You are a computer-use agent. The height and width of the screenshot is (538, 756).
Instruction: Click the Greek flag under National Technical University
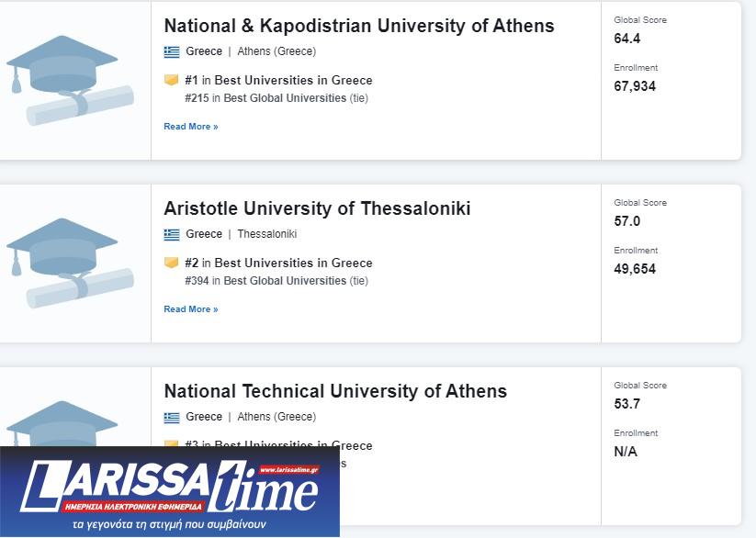point(172,417)
